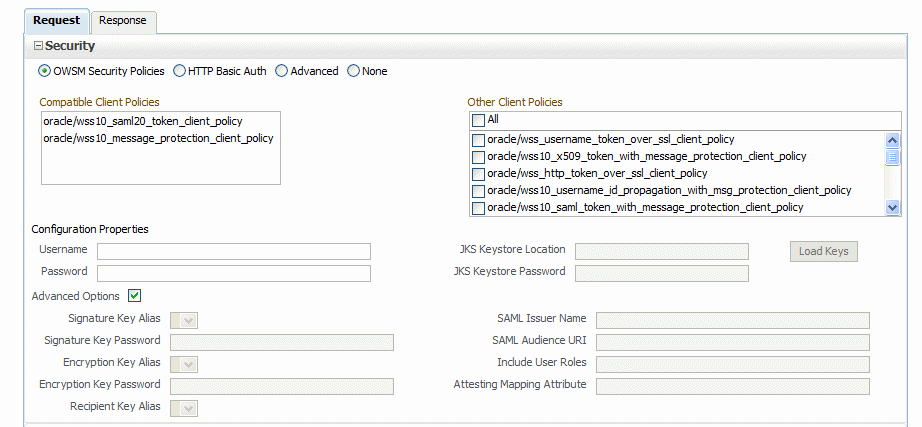
Task: Select OWSM Security Policies radio button
Action: click(x=44, y=71)
